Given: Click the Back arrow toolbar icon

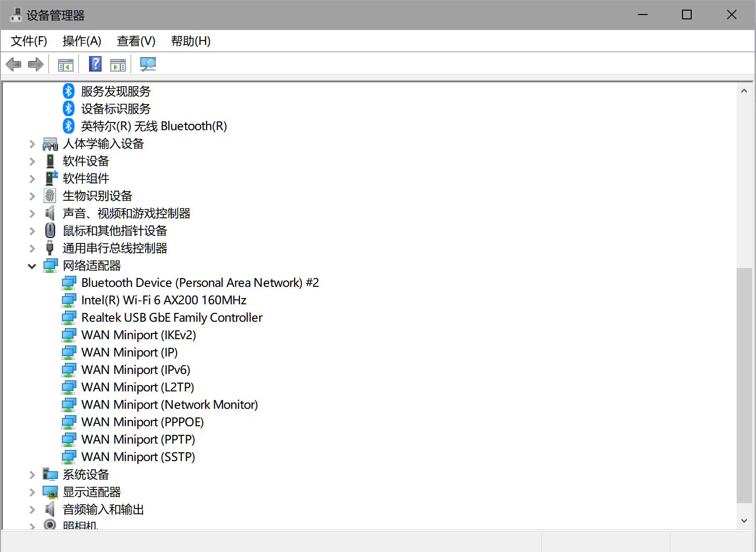Looking at the screenshot, I should 14,64.
